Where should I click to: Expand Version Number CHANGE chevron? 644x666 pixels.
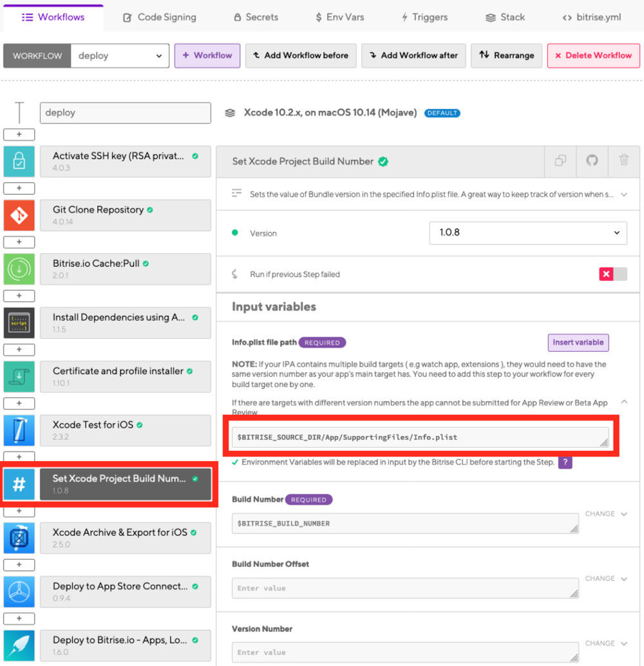pos(624,643)
